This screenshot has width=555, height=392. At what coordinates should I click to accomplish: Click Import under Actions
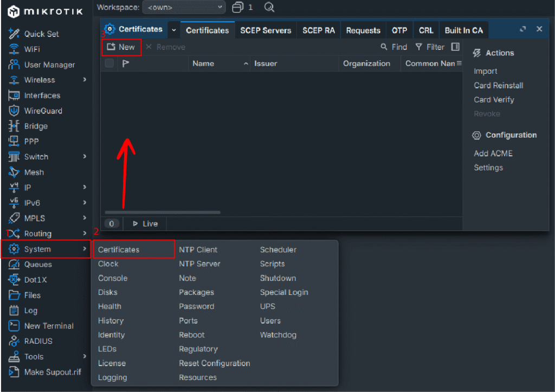pyautogui.click(x=485, y=71)
